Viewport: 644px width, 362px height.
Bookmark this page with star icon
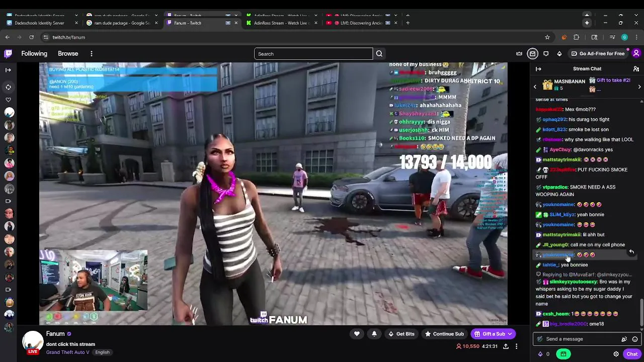tap(547, 37)
